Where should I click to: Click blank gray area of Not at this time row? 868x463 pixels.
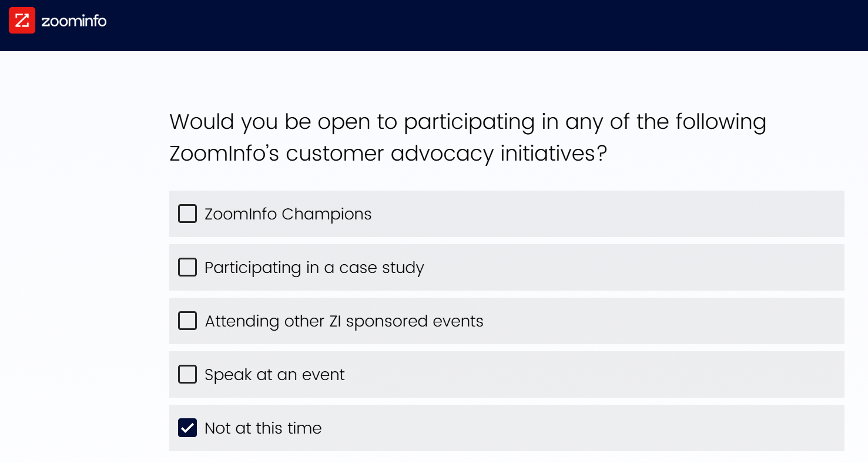point(582,428)
